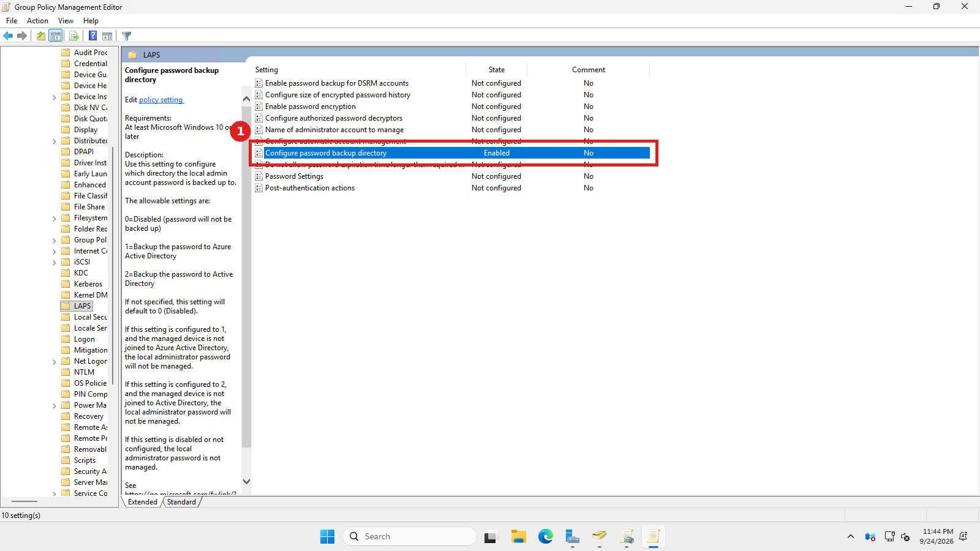Sort list by the State column header
Screen dimensions: 980x551
(497, 70)
